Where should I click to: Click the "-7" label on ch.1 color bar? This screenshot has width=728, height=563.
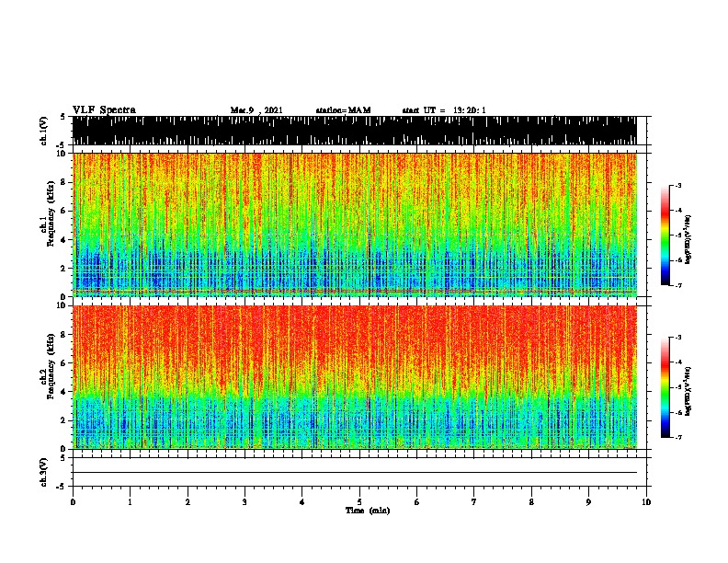pos(678,285)
